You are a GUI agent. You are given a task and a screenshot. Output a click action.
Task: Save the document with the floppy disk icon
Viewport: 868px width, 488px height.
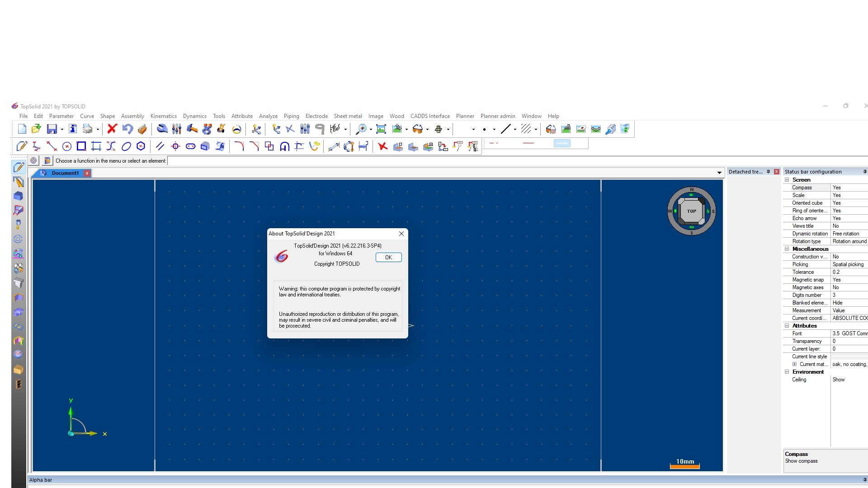[x=52, y=129]
